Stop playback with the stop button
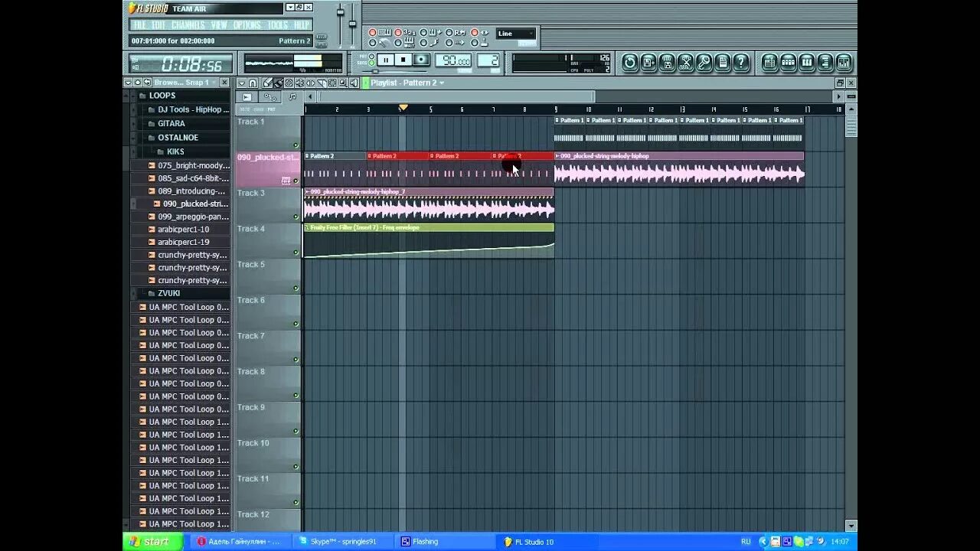Image resolution: width=980 pixels, height=551 pixels. (403, 60)
